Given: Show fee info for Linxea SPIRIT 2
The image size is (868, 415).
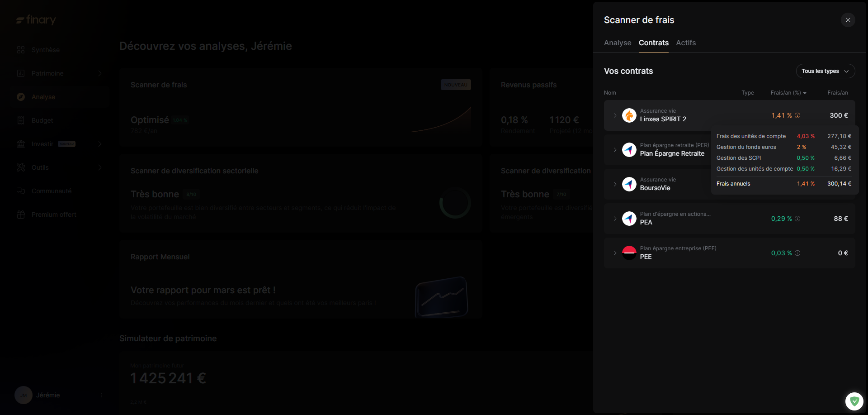Looking at the screenshot, I should 797,115.
